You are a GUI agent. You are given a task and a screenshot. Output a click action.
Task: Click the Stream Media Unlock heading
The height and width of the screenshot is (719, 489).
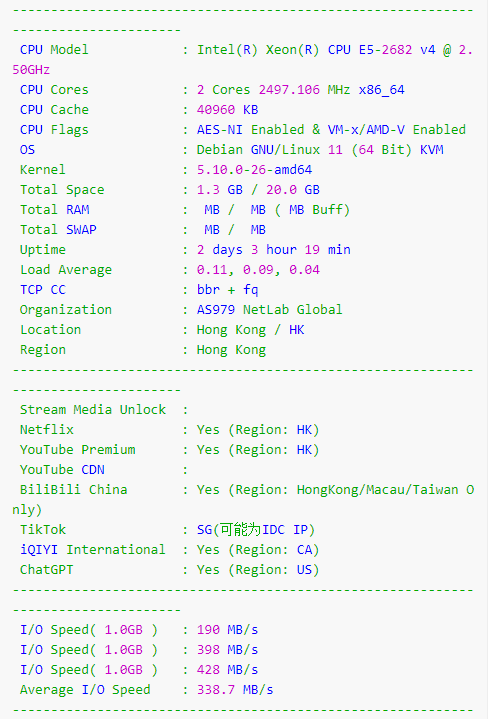(x=93, y=409)
